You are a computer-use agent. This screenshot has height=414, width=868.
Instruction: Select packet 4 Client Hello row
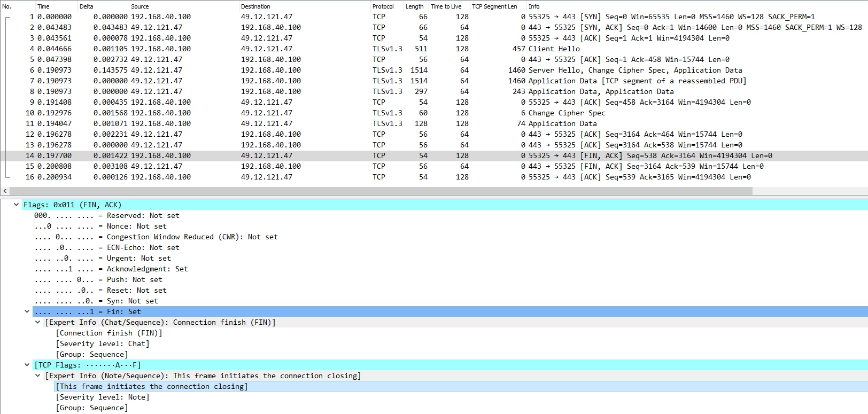pos(434,49)
